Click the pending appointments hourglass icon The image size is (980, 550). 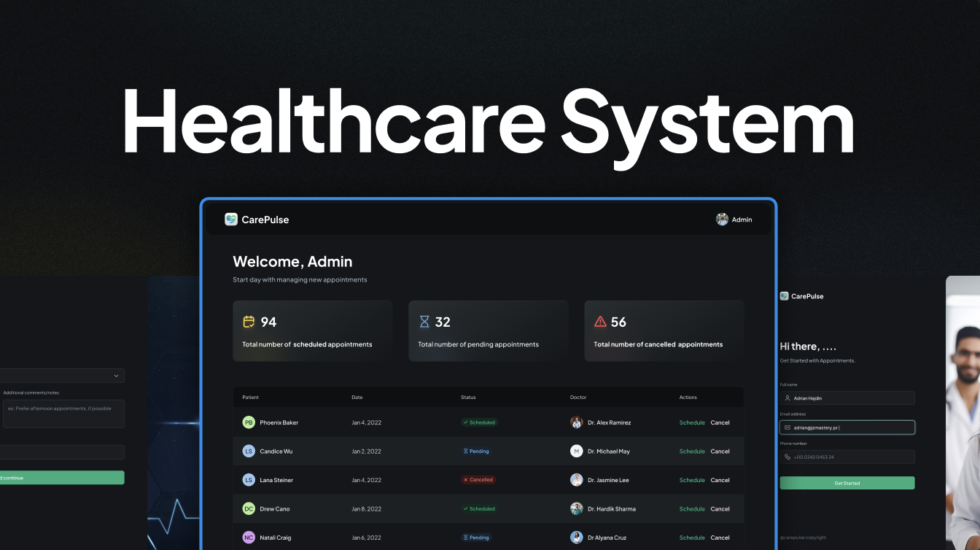pos(424,322)
